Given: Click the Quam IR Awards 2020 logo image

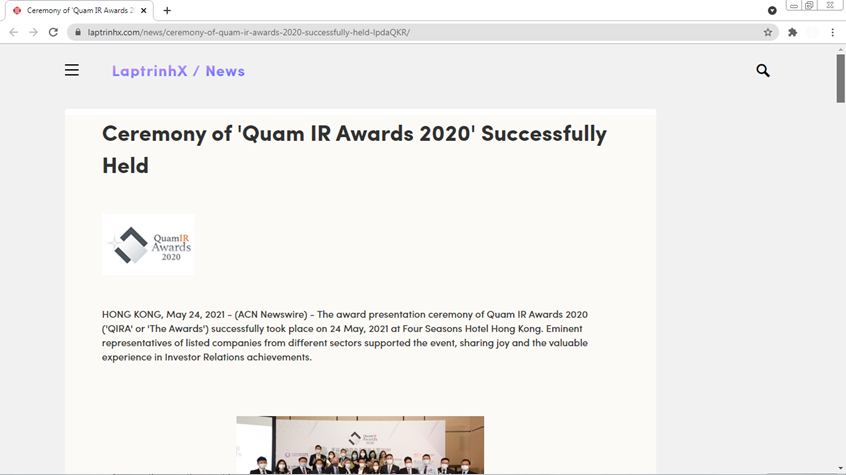Looking at the screenshot, I should pyautogui.click(x=149, y=245).
